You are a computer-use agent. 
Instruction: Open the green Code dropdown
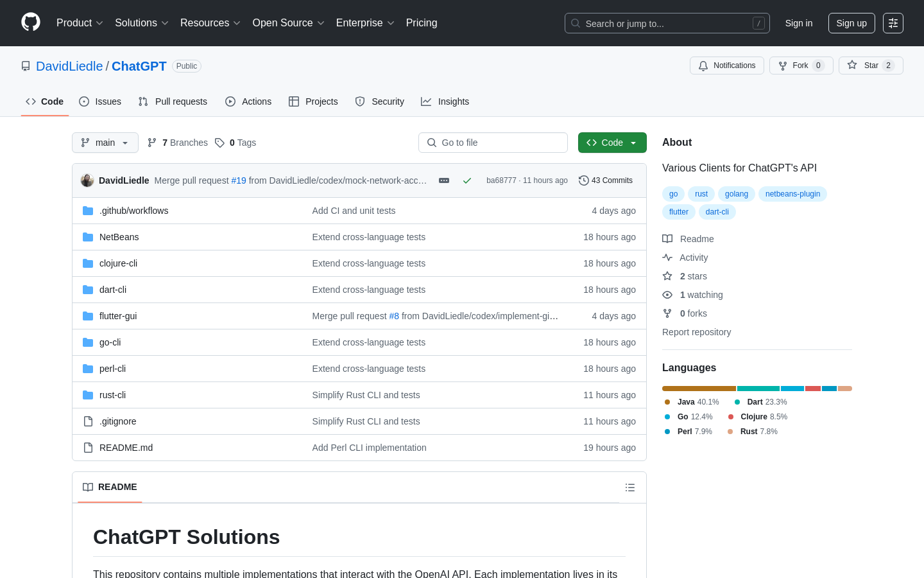(x=612, y=143)
